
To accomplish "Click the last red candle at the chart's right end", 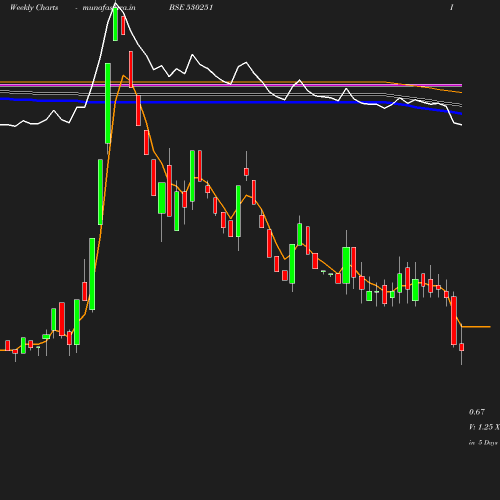I will [x=462, y=347].
